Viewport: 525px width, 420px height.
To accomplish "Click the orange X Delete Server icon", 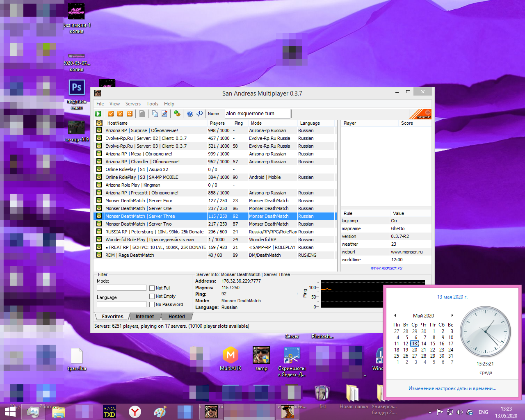I will [120, 114].
